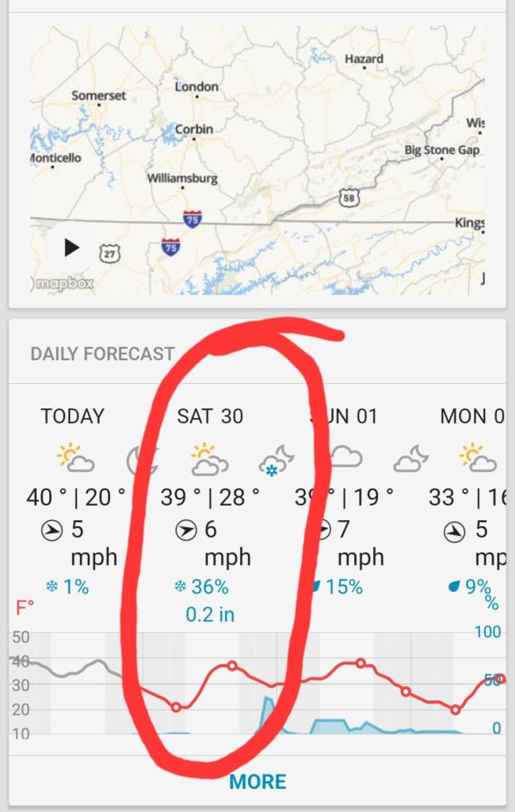This screenshot has height=812, width=515.
Task: Click today's nighttime moon cloud icon
Action: (143, 458)
